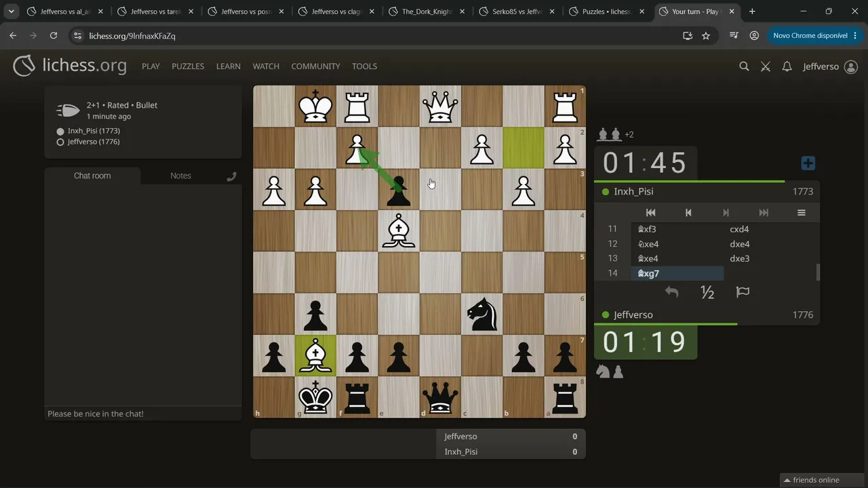
Task: Bookmark this page with the star
Action: (706, 35)
